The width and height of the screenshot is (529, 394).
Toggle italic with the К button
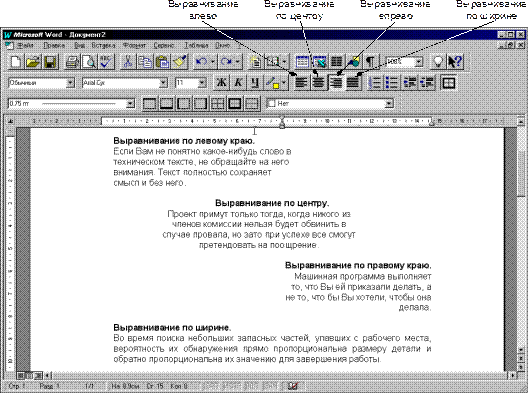click(x=239, y=83)
